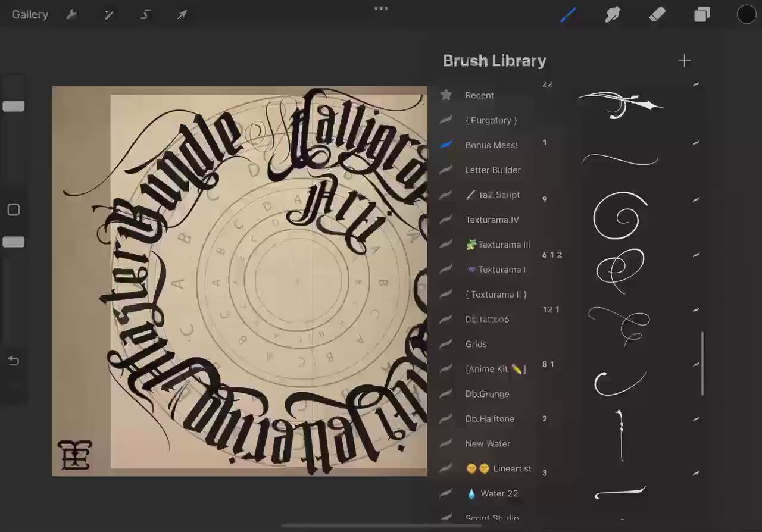
Task: Open the Db.Halftone brush set
Action: tap(489, 419)
